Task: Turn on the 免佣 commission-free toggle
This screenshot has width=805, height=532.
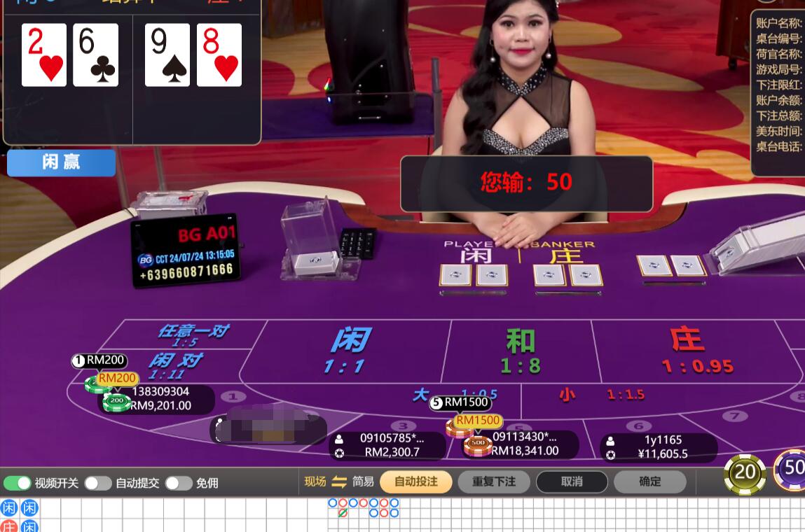Action: (179, 483)
